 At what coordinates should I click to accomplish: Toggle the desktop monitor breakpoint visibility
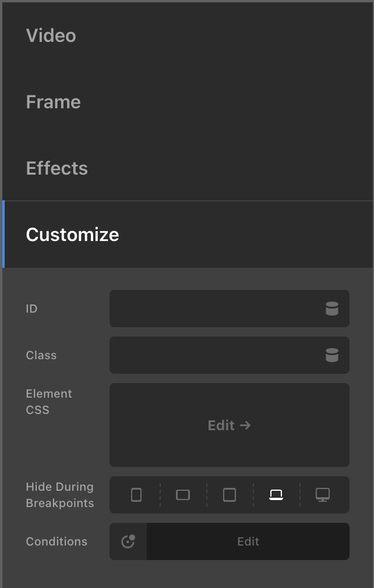tap(323, 495)
